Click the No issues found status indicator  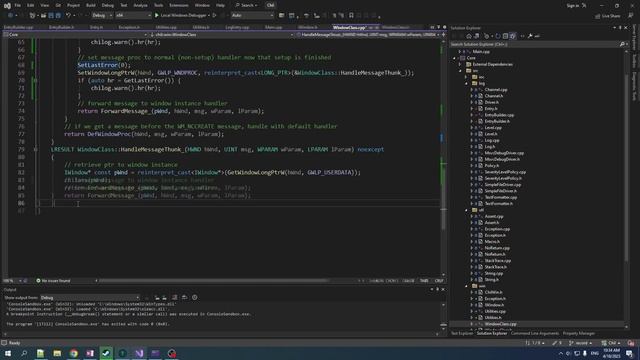click(53, 281)
